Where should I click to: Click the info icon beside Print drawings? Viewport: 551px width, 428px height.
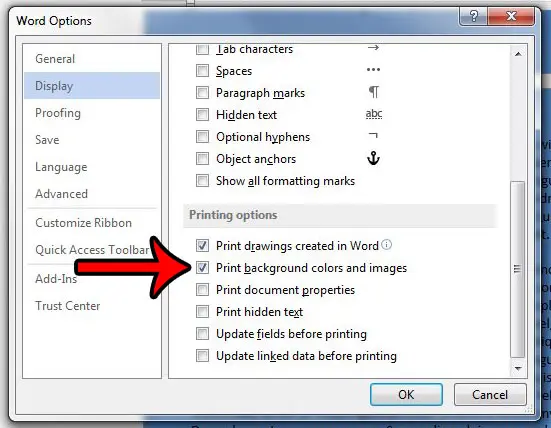(387, 245)
